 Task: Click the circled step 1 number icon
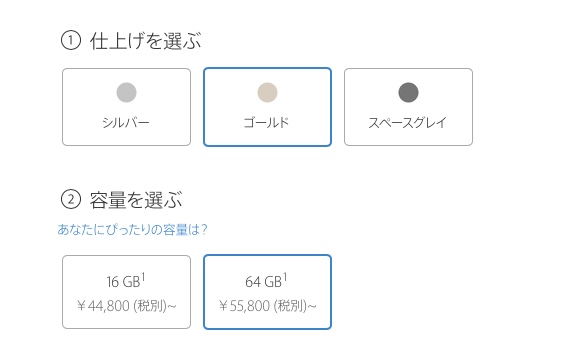pyautogui.click(x=71, y=40)
